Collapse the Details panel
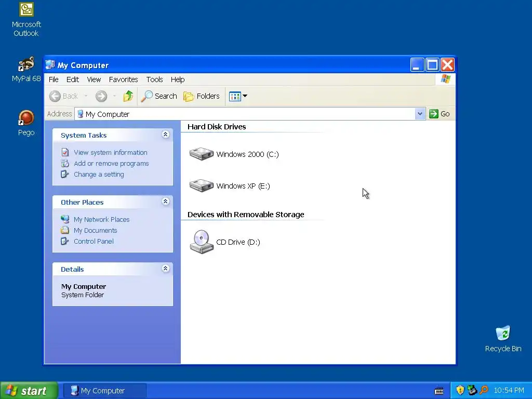 click(165, 269)
